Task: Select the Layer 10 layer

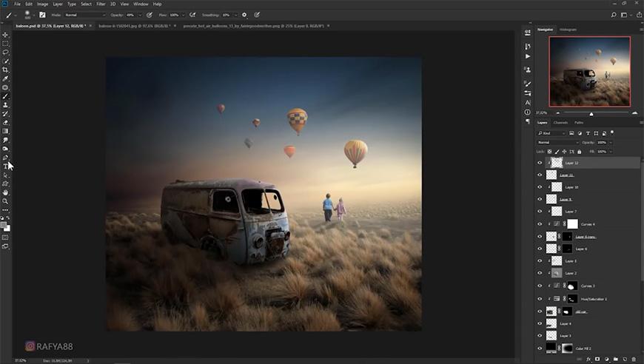Action: (571, 187)
